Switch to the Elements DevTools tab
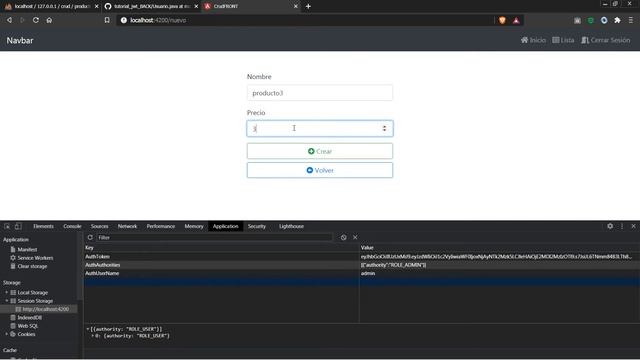Screen dimensions: 640x360 tap(43, 226)
